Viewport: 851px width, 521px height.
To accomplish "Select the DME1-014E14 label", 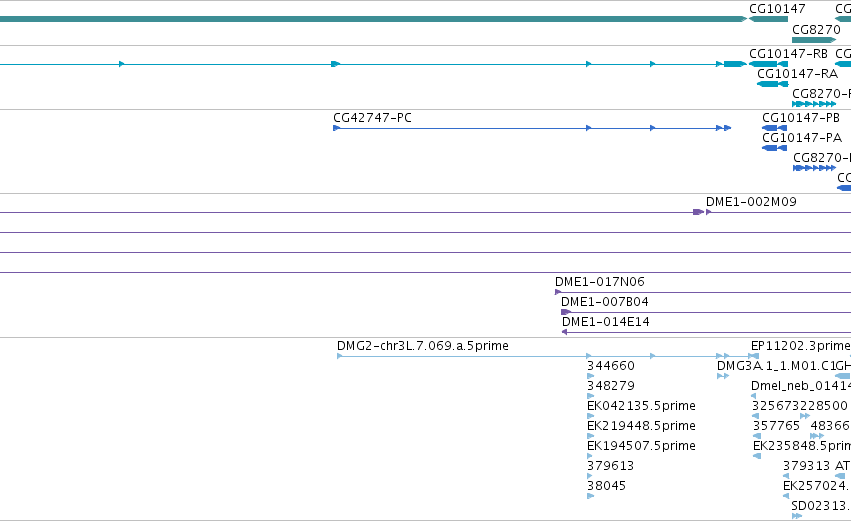I will point(606,322).
